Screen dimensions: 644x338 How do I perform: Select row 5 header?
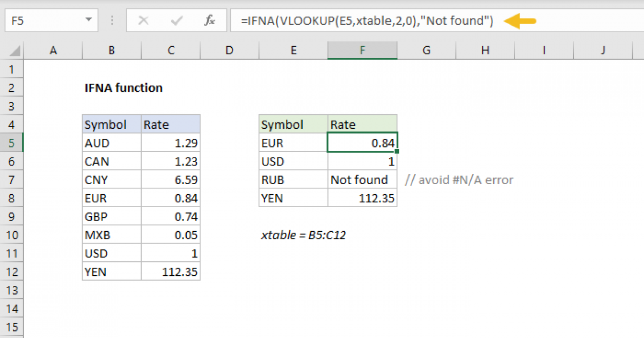tap(11, 143)
